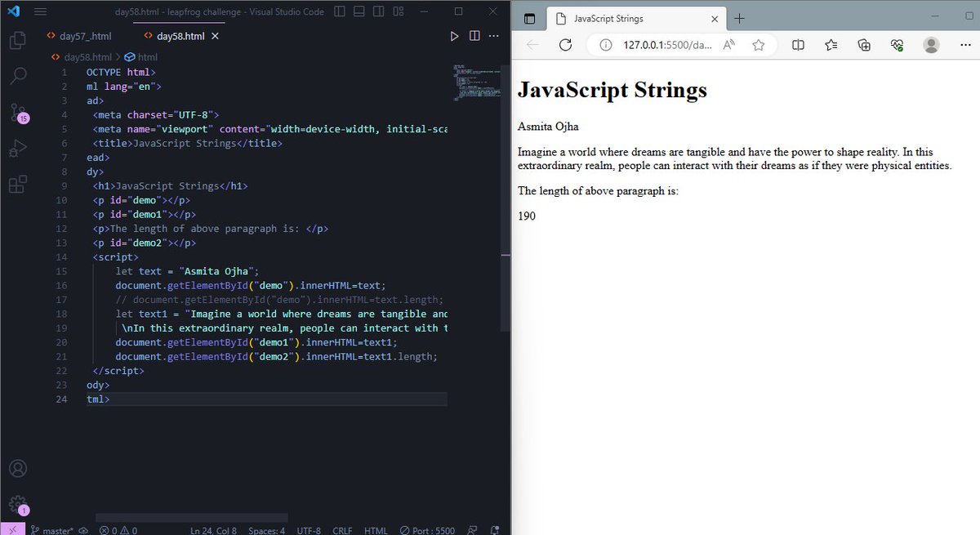Image resolution: width=980 pixels, height=535 pixels.
Task: Open the Explorer view in VS Code
Action: click(x=17, y=39)
